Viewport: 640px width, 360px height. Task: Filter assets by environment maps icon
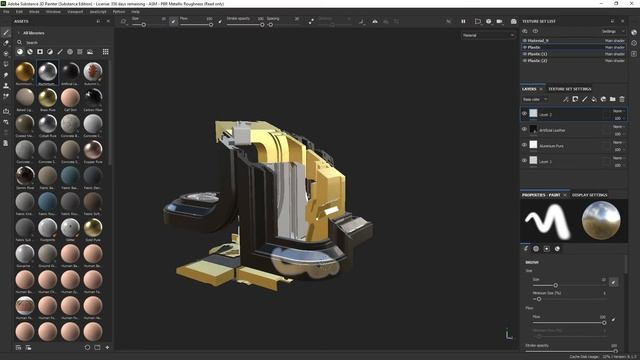click(90, 52)
